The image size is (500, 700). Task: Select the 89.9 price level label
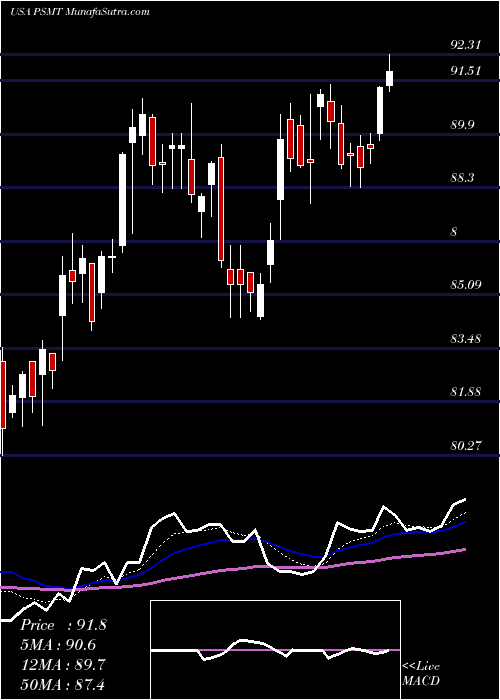coord(462,124)
